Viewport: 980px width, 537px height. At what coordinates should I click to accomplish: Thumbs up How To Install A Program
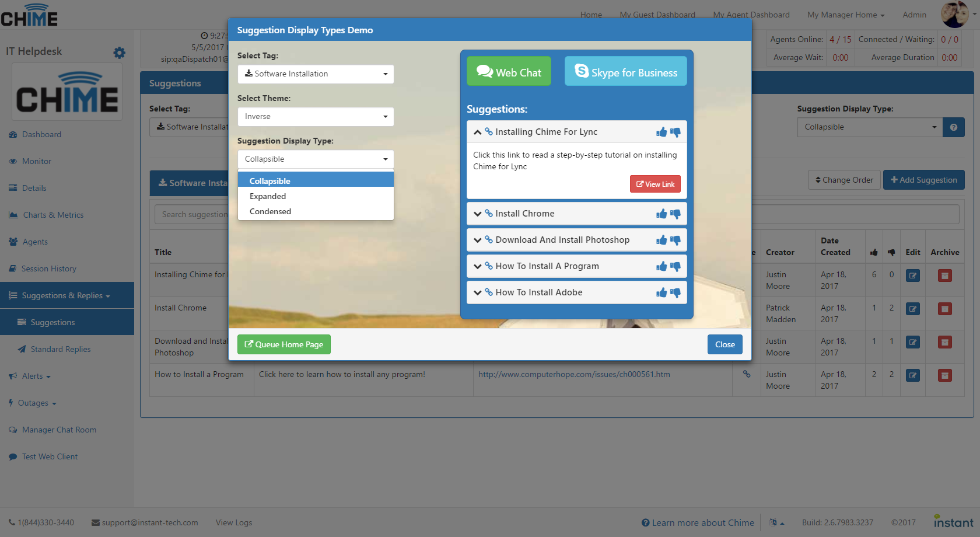pyautogui.click(x=661, y=266)
